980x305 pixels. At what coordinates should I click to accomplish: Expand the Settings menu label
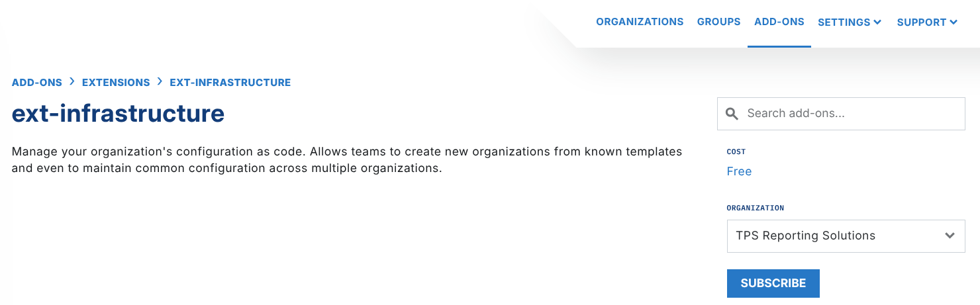[844, 22]
